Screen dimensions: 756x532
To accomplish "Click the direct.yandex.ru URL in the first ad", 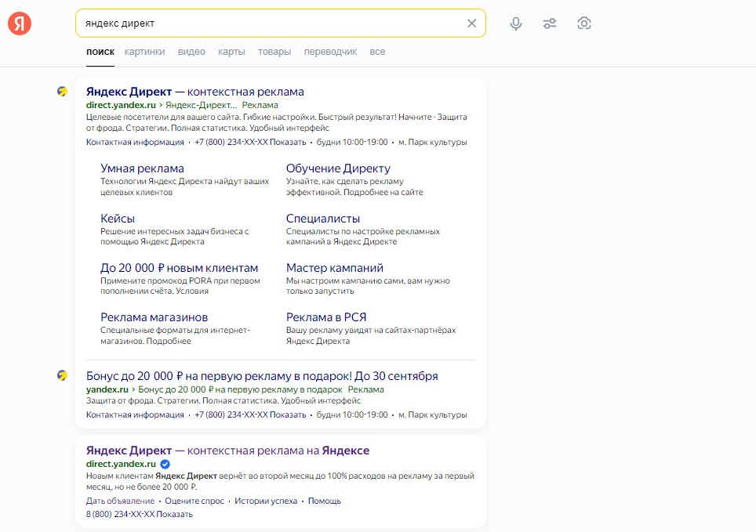I will point(121,105).
